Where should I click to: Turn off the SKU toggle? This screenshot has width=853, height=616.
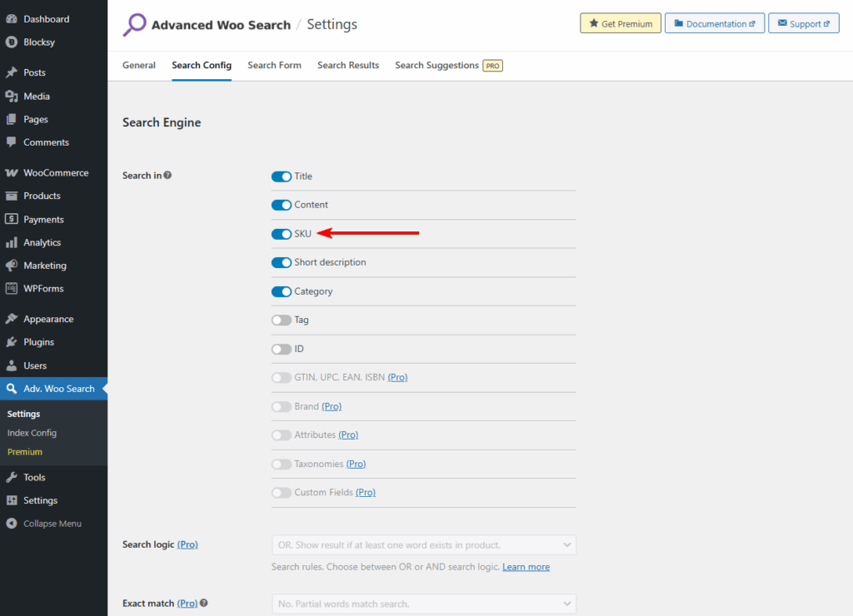coord(281,234)
